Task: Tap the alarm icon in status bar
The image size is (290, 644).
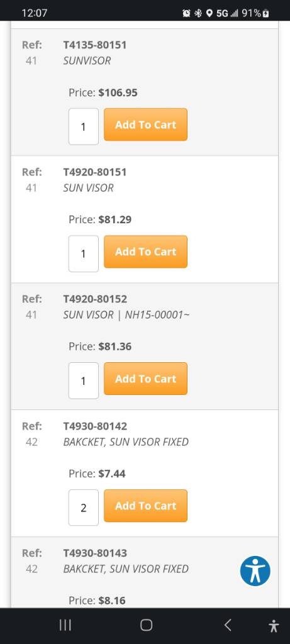Action: click(x=186, y=14)
